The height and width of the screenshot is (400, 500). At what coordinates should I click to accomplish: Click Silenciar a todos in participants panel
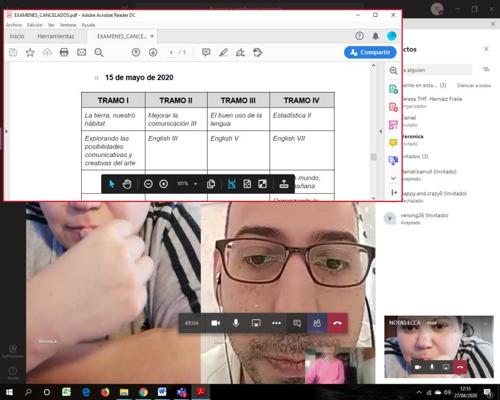pos(474,86)
